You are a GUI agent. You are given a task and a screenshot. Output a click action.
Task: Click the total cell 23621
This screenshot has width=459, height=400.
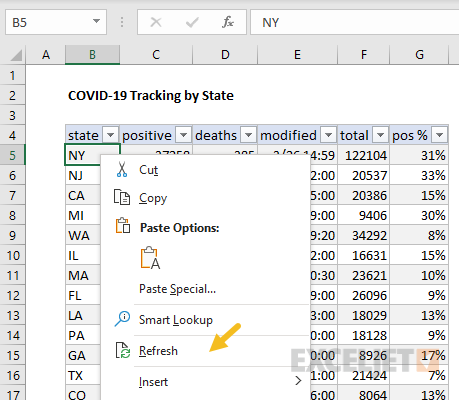[364, 275]
